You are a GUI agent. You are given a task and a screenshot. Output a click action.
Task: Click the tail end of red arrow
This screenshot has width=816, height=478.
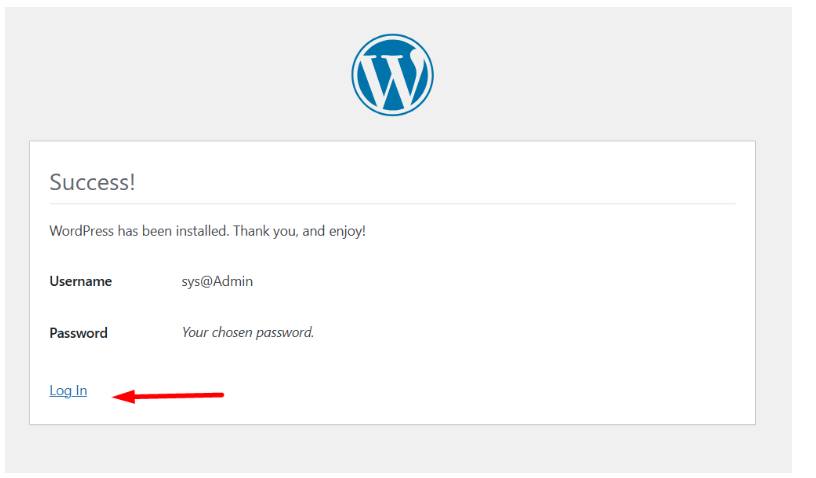(x=219, y=394)
